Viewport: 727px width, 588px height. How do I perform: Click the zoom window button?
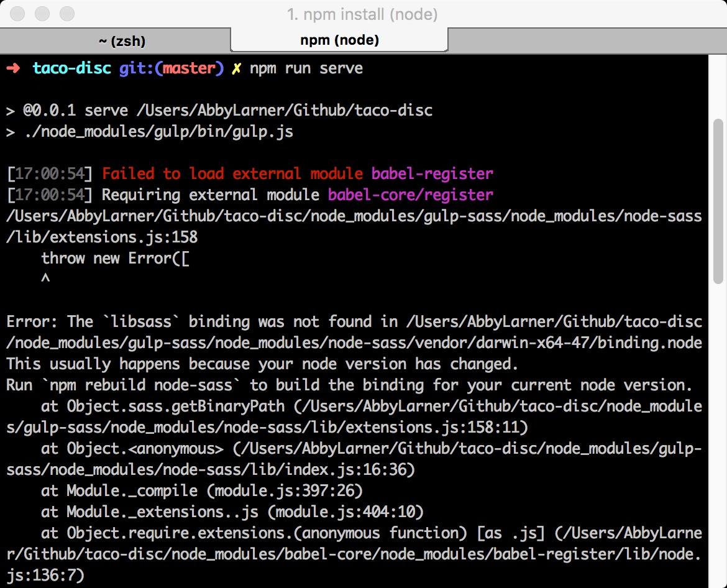(67, 14)
